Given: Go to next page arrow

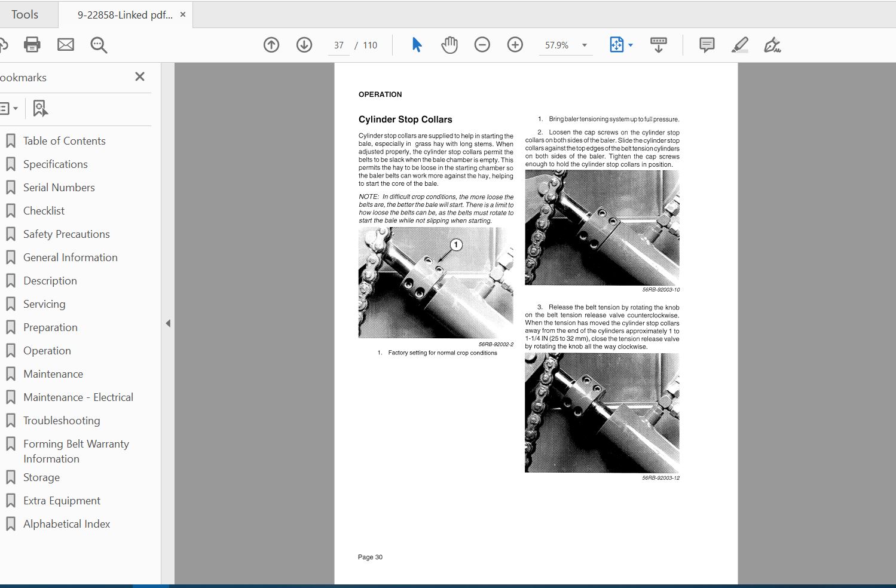Looking at the screenshot, I should point(304,45).
